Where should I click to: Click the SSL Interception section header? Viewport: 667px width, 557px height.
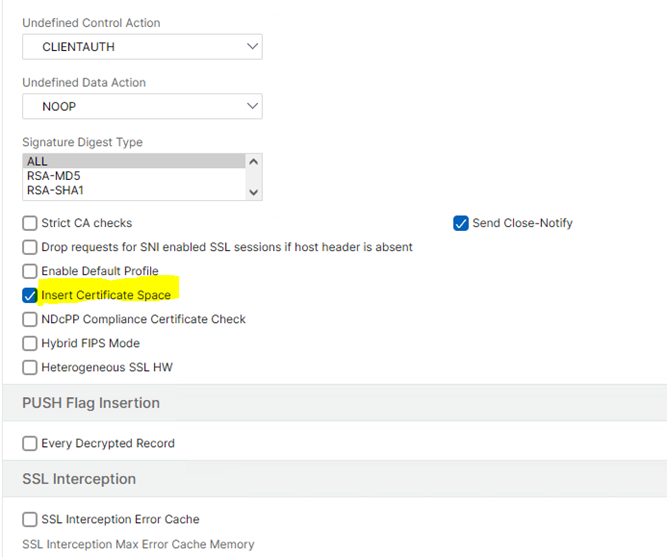tap(79, 479)
